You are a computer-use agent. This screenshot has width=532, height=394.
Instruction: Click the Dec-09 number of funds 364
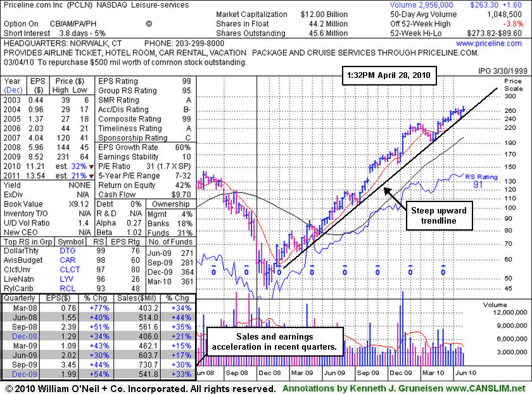[187, 272]
